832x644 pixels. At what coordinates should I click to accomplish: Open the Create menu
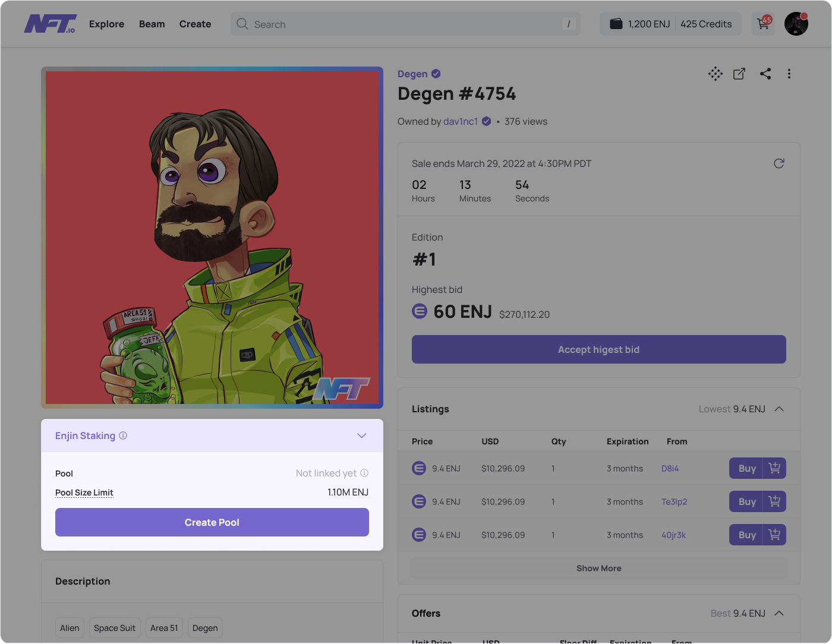click(196, 24)
